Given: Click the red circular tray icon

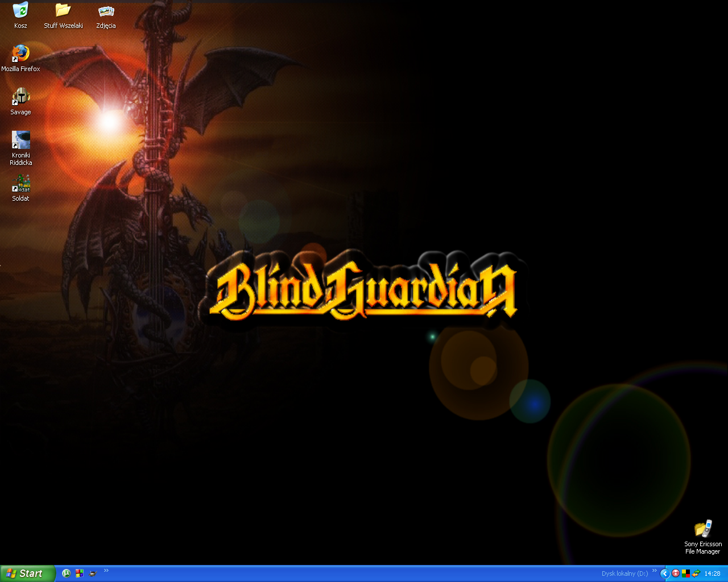Looking at the screenshot, I should [x=676, y=573].
